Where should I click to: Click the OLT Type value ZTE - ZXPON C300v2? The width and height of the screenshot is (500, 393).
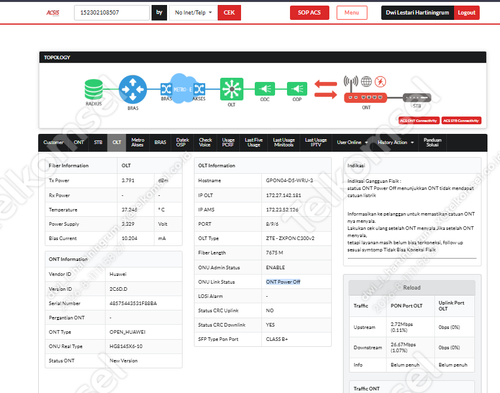click(x=290, y=238)
